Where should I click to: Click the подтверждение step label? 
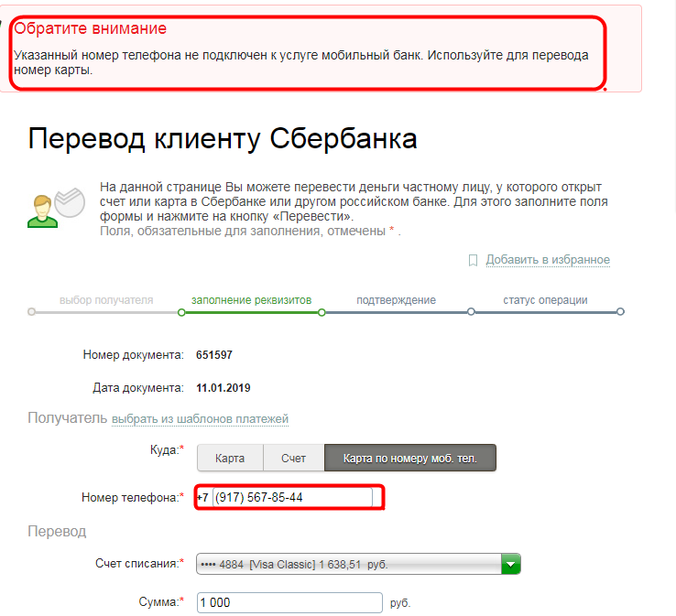click(x=397, y=300)
